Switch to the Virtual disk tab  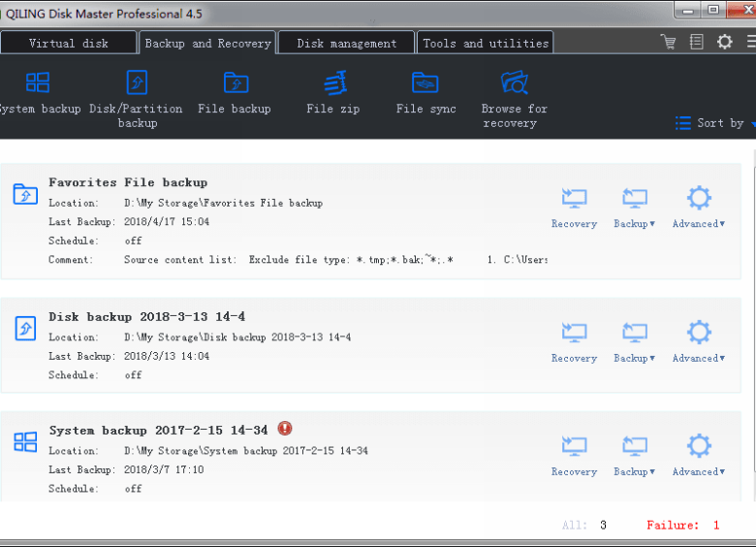(x=68, y=43)
